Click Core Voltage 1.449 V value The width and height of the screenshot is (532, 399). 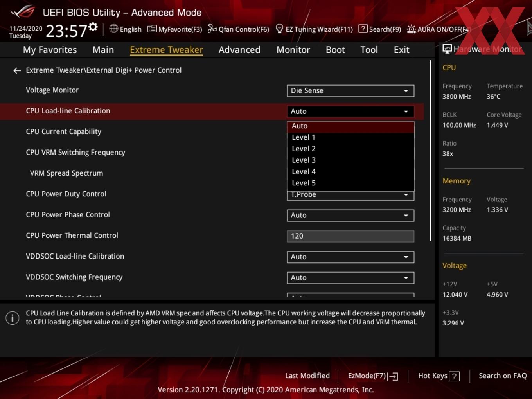pyautogui.click(x=497, y=125)
